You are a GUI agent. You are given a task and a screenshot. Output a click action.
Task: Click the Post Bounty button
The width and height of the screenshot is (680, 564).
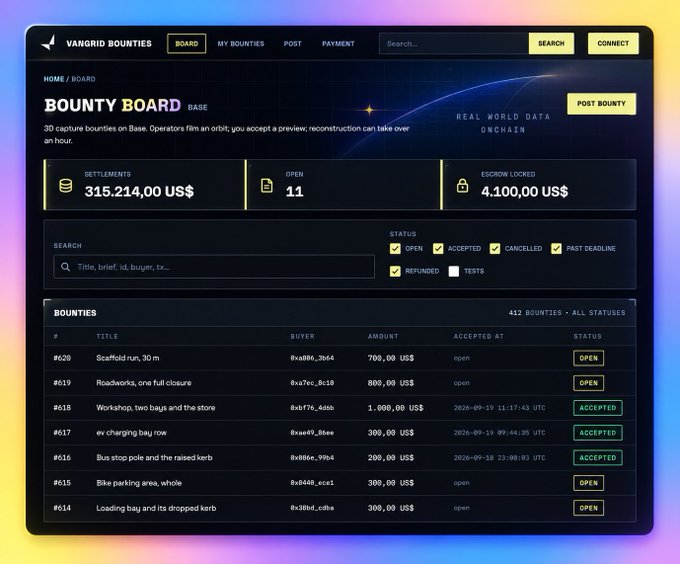coord(601,104)
